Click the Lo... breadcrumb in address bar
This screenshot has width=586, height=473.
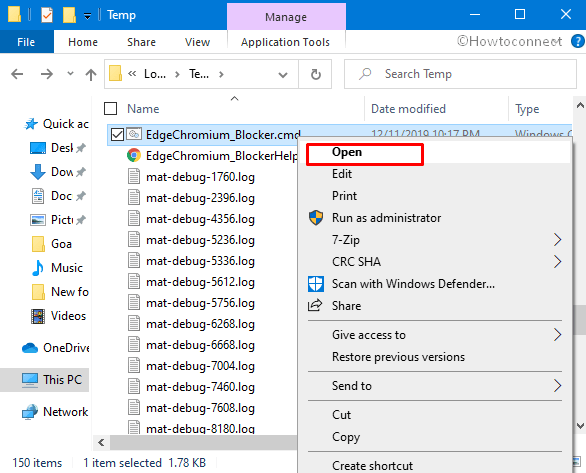[x=155, y=74]
